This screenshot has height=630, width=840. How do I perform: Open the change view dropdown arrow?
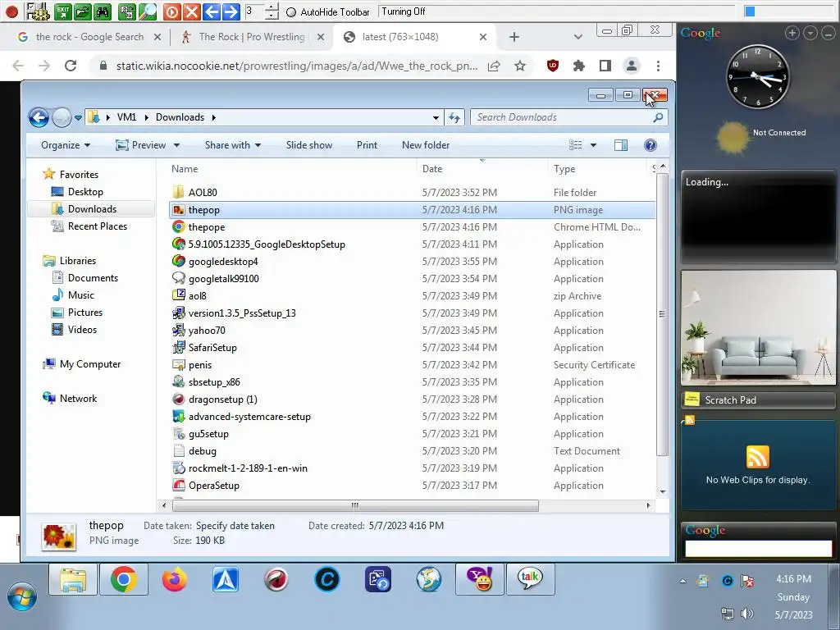(x=593, y=145)
